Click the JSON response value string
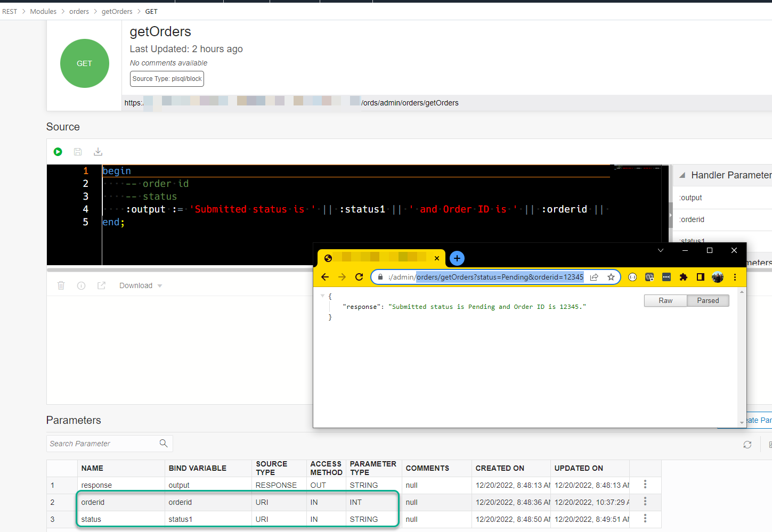The height and width of the screenshot is (532, 772). click(487, 307)
